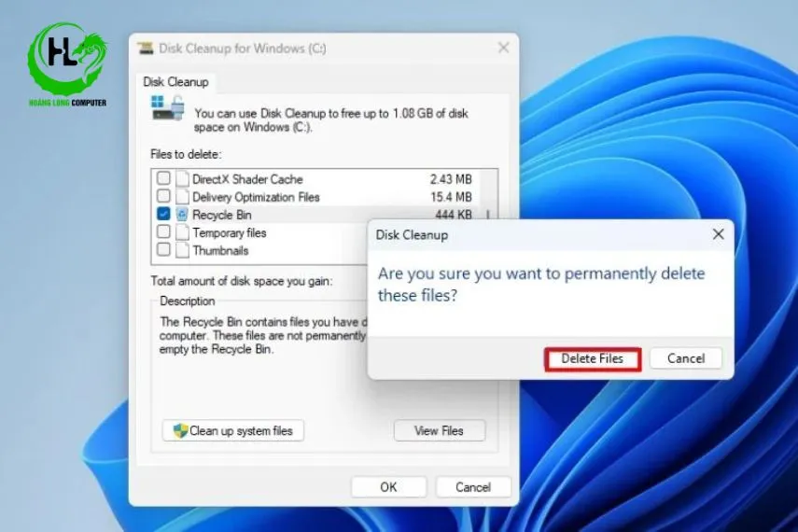798x532 pixels.
Task: Click the Recycle Bin icon in file list
Action: [x=182, y=215]
